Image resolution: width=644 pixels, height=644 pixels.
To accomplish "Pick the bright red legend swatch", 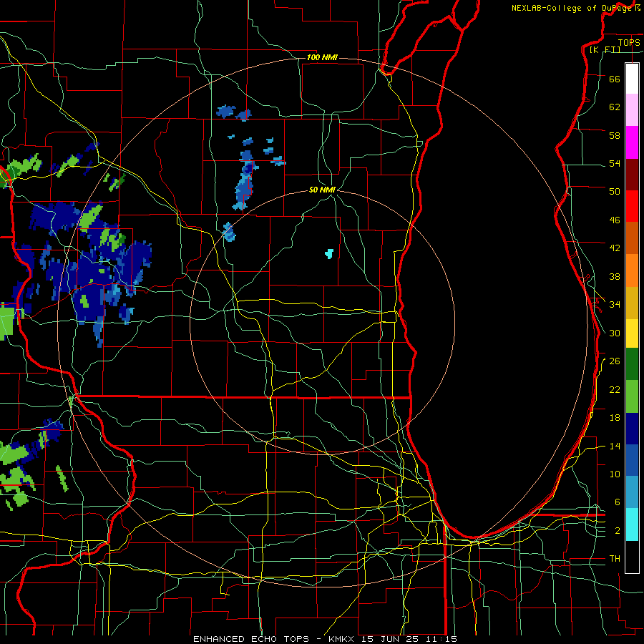I will [x=632, y=206].
